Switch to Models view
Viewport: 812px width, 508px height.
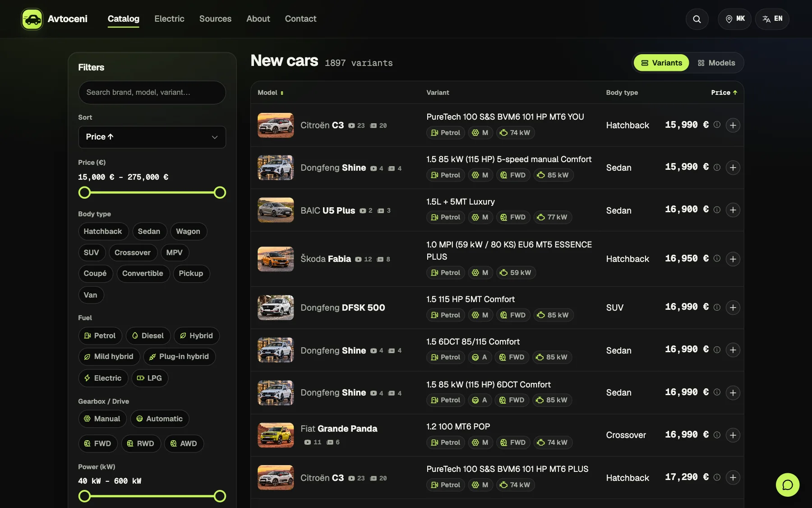point(716,63)
